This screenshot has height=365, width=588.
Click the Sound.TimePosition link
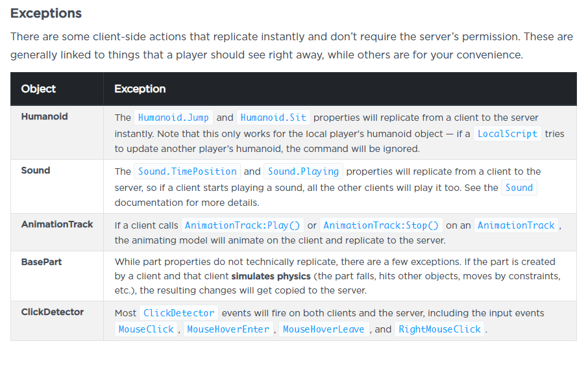coord(187,171)
